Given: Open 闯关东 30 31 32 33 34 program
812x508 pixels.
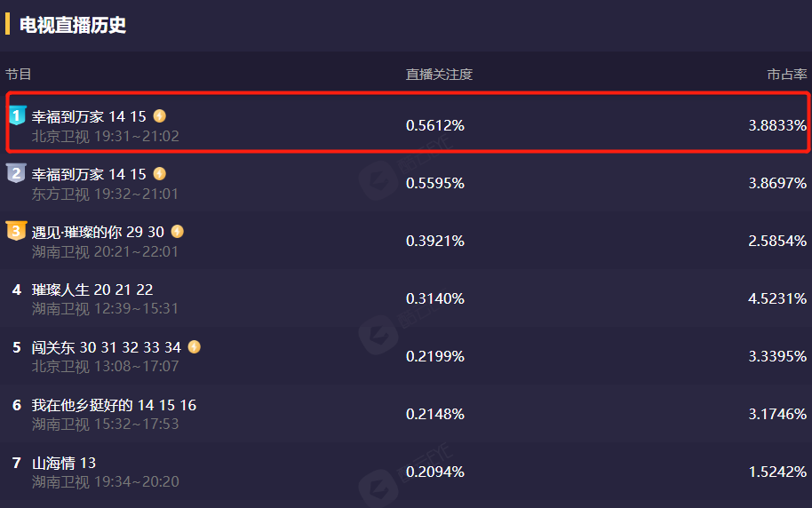Looking at the screenshot, I should [x=107, y=347].
